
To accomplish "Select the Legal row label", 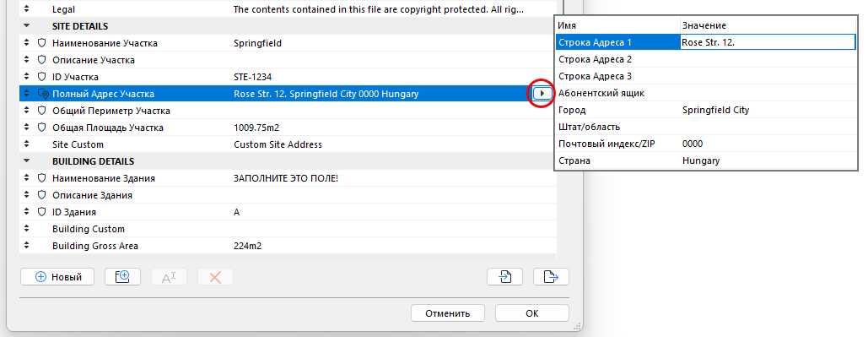I will click(63, 9).
